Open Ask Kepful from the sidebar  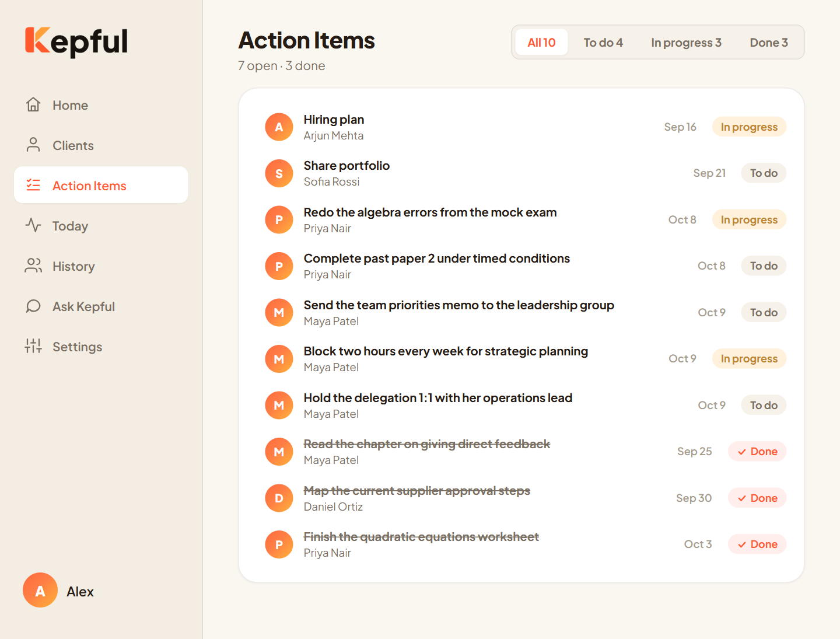pyautogui.click(x=101, y=306)
